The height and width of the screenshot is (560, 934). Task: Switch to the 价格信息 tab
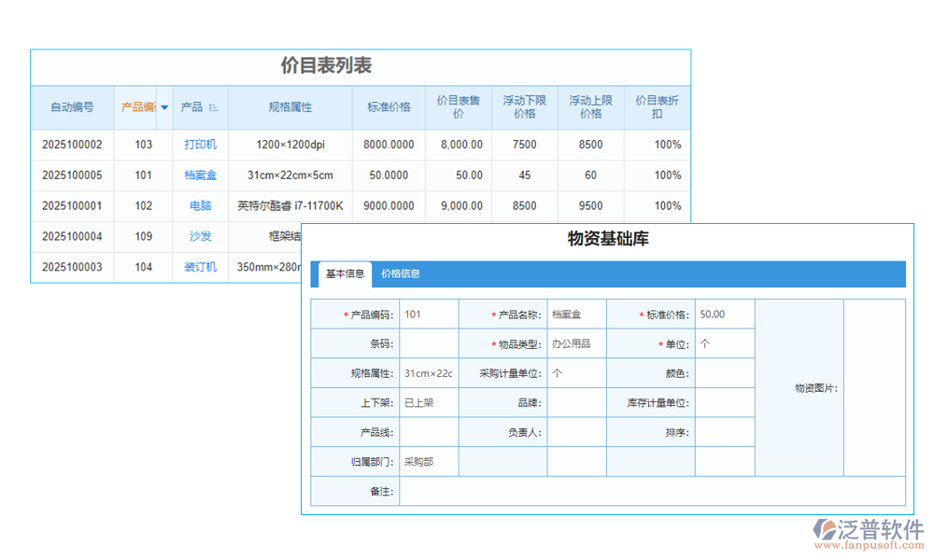402,274
